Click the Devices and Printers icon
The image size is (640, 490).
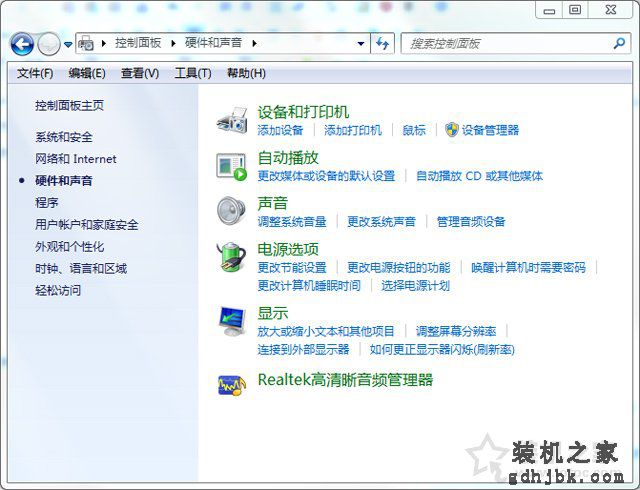coord(232,120)
